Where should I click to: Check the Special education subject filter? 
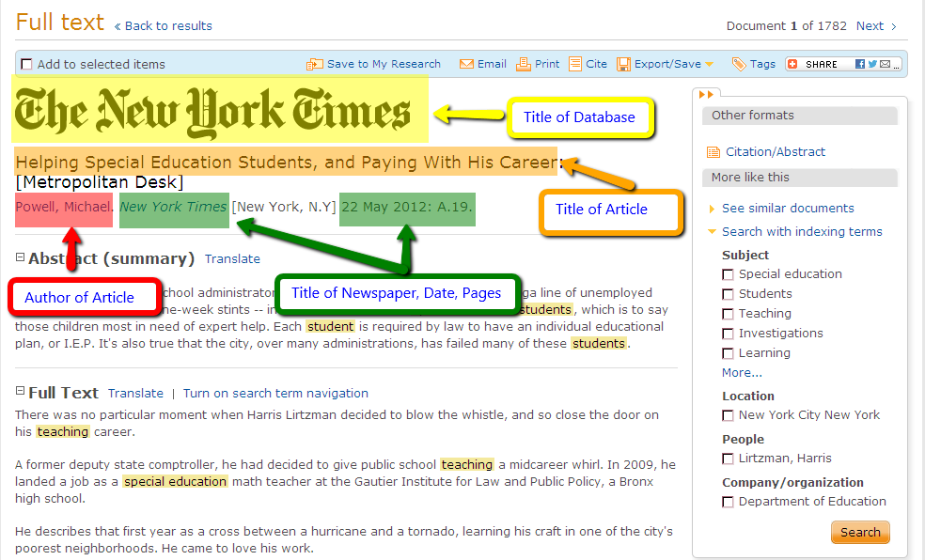click(x=728, y=273)
